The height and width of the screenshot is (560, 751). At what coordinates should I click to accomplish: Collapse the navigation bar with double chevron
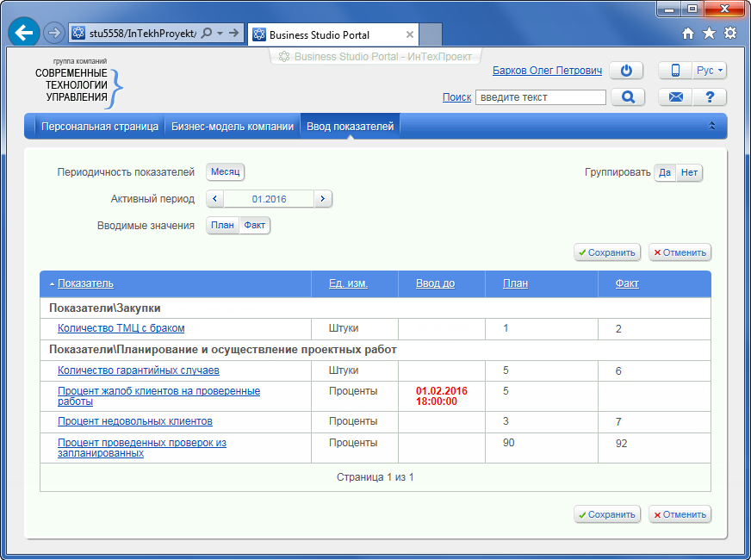(712, 127)
